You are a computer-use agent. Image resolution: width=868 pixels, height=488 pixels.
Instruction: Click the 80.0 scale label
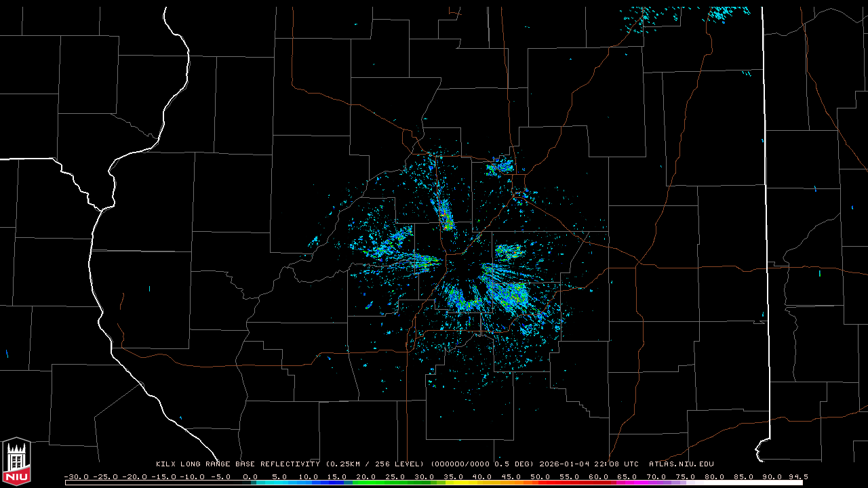pyautogui.click(x=713, y=476)
